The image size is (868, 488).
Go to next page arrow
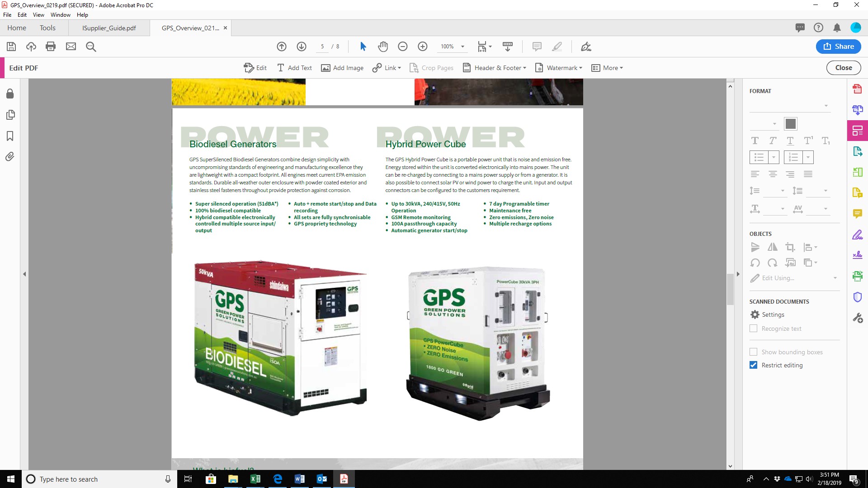point(302,47)
